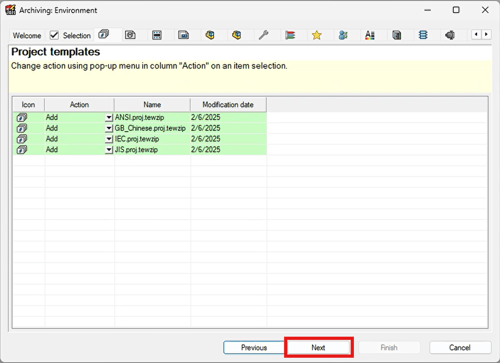Image resolution: width=500 pixels, height=363 pixels.
Task: Open the users icon tab
Action: [343, 35]
